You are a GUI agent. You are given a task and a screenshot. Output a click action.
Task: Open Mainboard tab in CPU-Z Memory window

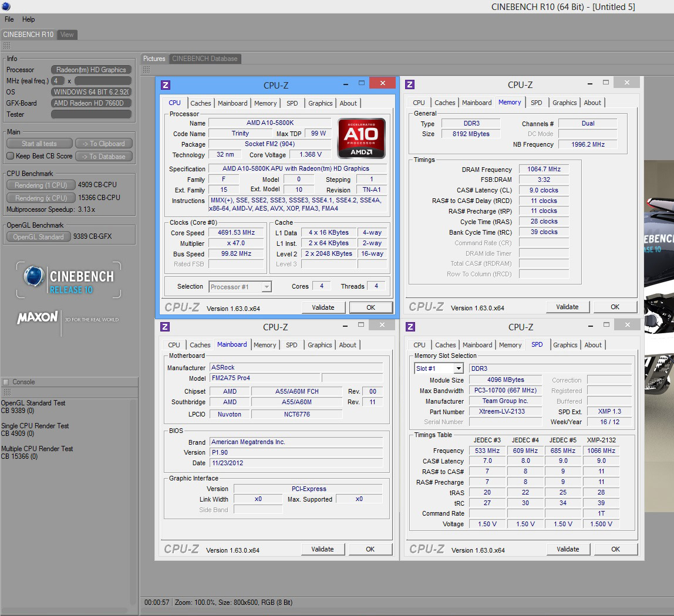[477, 103]
